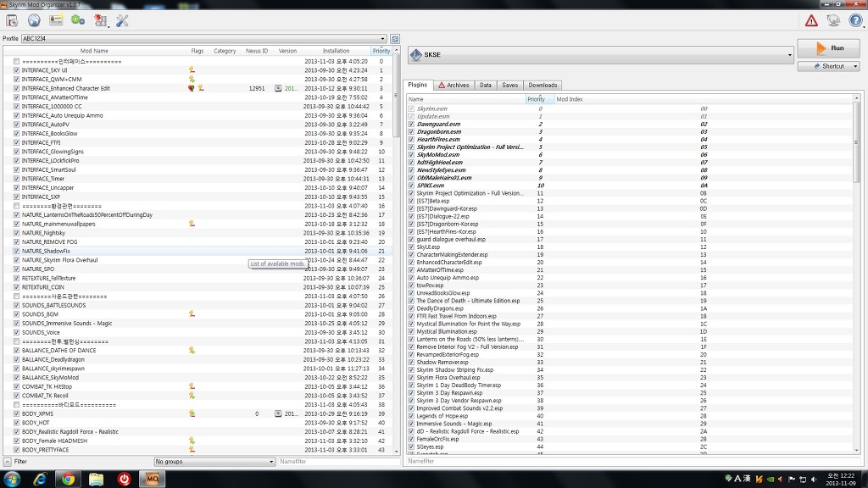This screenshot has width=868, height=488.
Task: Click the Update icon beside the warning triangle
Action: pyautogui.click(x=833, y=21)
